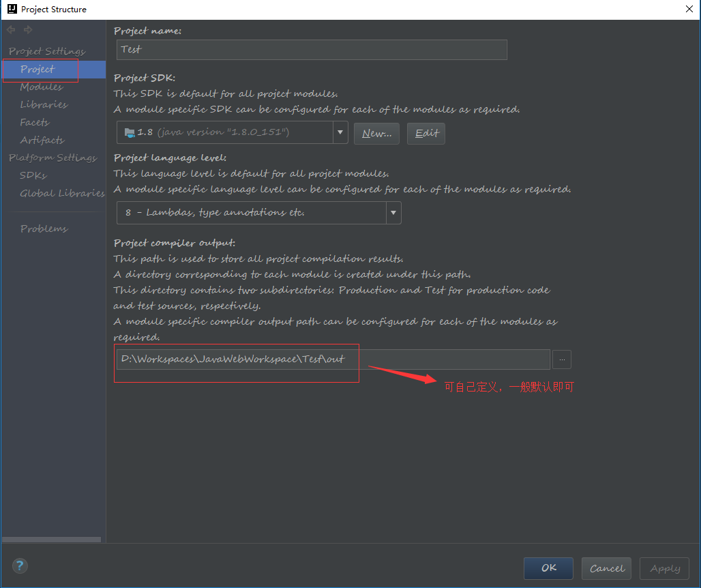Confirm with the OK button
The image size is (701, 588).
548,568
